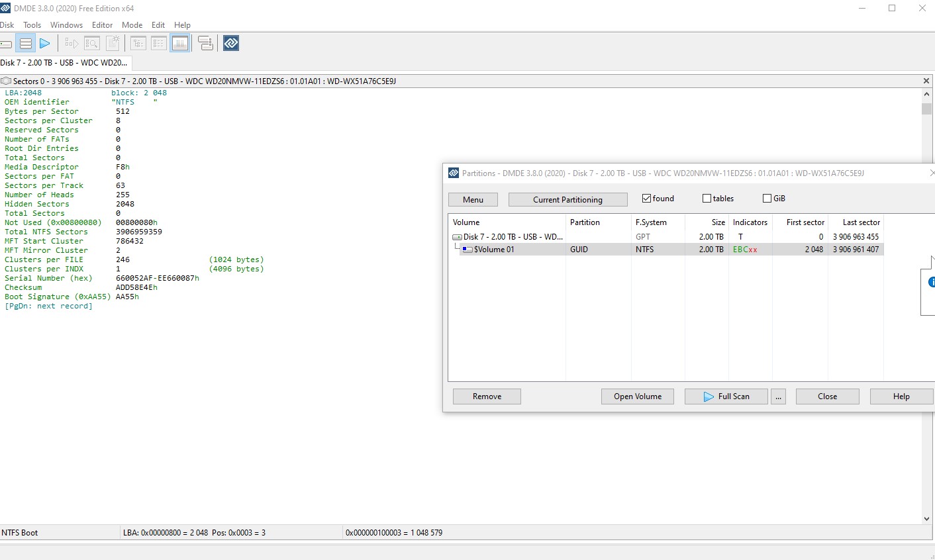Open the Disk menu
The image size is (935, 560).
coord(7,25)
